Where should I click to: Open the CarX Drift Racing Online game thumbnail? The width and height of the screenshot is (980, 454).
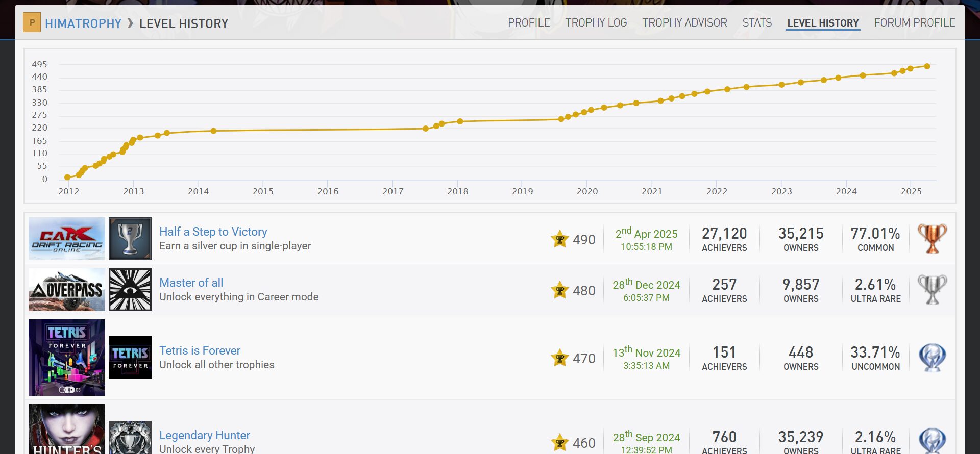[x=67, y=239]
